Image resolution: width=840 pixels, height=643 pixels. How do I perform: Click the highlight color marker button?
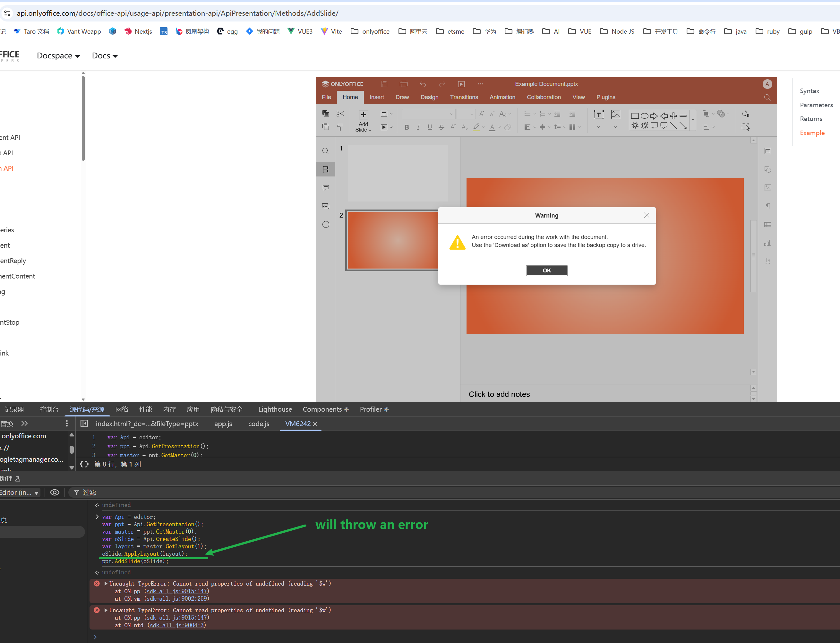tap(476, 127)
